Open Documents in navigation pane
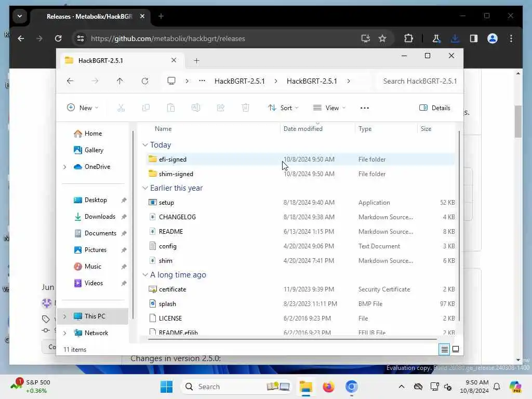532x399 pixels. 100,233
